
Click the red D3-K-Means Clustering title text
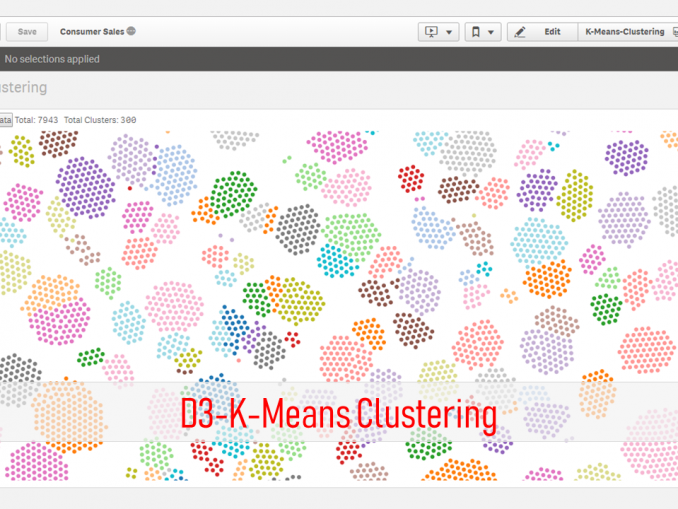tap(338, 413)
